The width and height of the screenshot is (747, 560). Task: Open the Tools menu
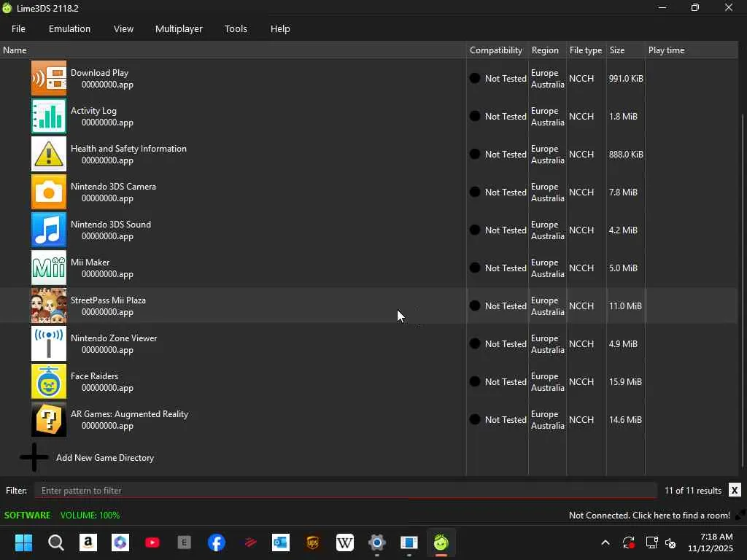[x=236, y=28]
